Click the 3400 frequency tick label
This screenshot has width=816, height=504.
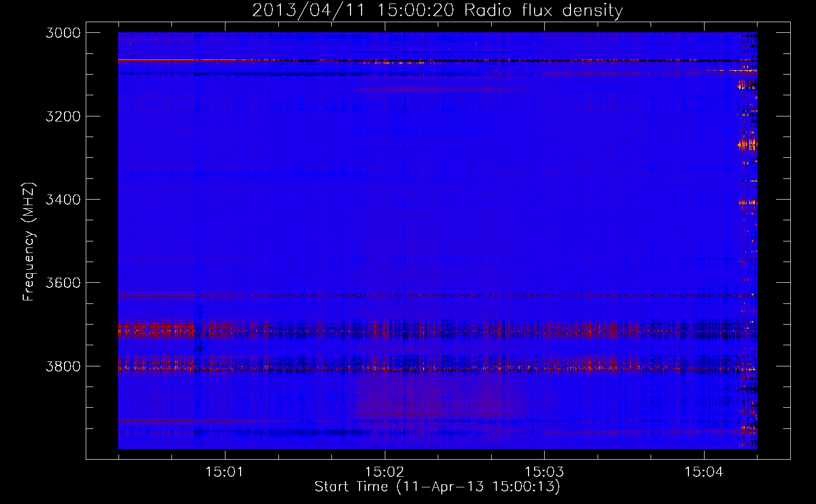(63, 200)
